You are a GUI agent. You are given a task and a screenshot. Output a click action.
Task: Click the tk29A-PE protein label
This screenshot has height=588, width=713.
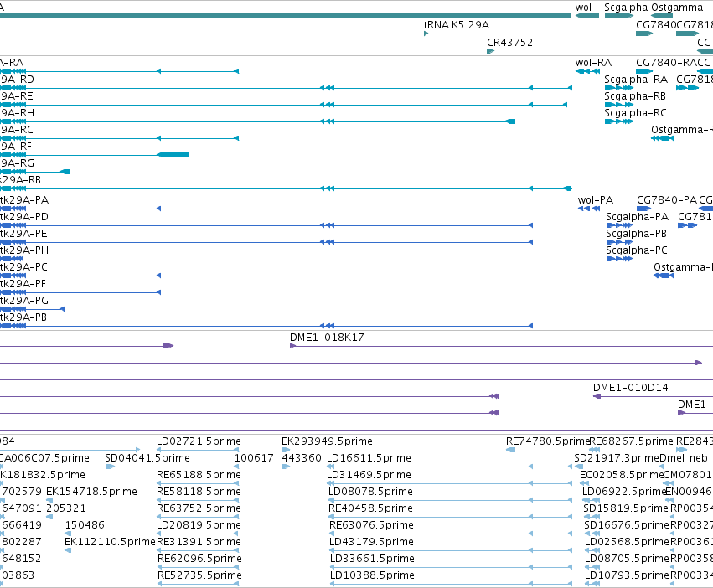coord(23,234)
